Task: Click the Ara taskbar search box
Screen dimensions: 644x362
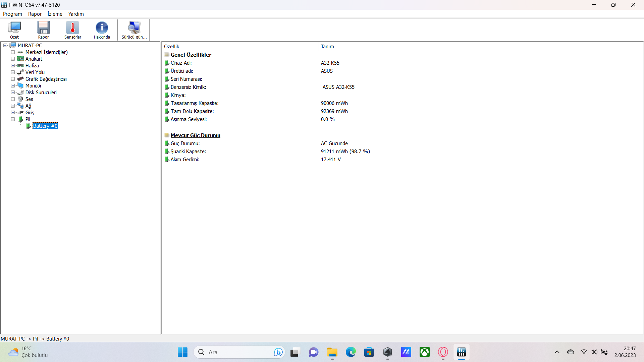Action: 235,352
